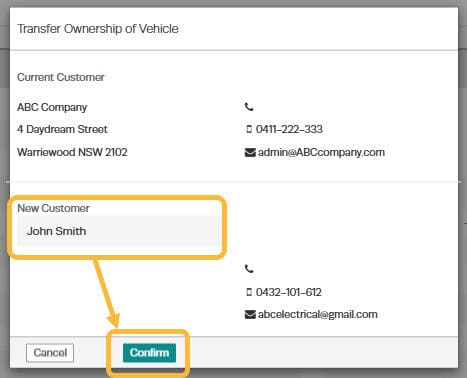
Task: Click envelope icon beside admin@ABCcompany.com
Action: pyautogui.click(x=250, y=152)
